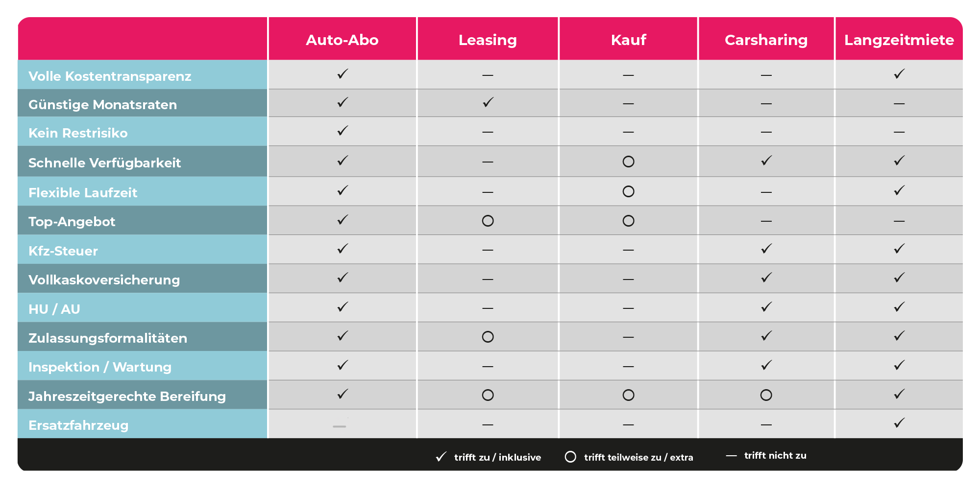This screenshot has height=490, width=980.
Task: Click the Auto-Abo column header
Action: pos(342,40)
